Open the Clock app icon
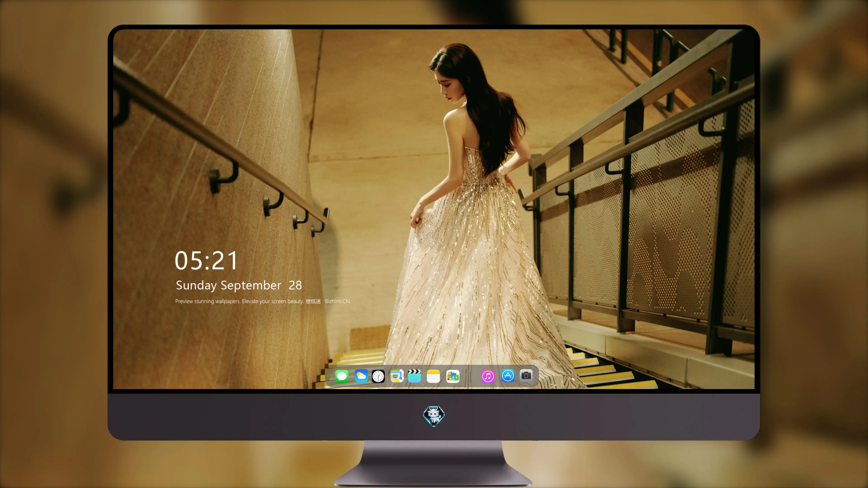The height and width of the screenshot is (488, 868). pyautogui.click(x=378, y=376)
